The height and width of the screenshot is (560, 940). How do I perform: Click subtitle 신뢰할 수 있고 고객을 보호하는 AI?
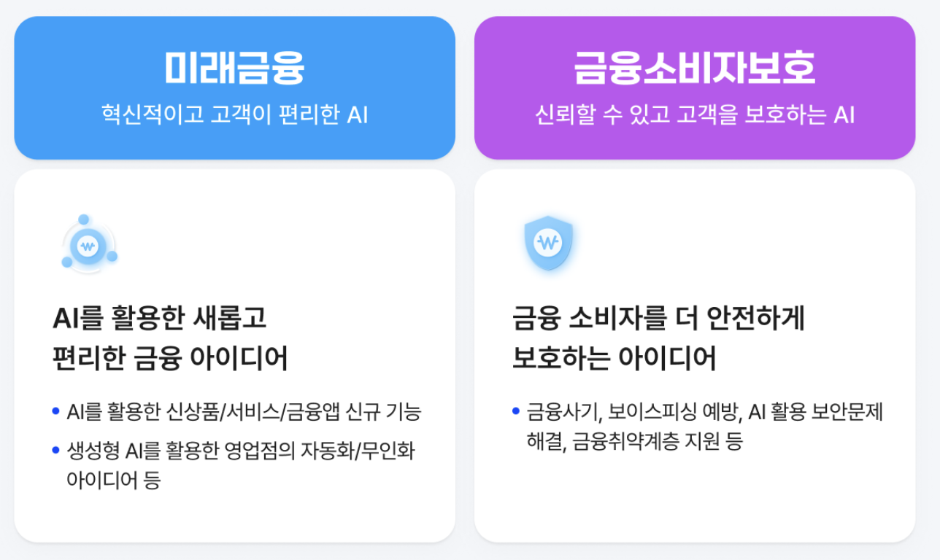point(694,115)
